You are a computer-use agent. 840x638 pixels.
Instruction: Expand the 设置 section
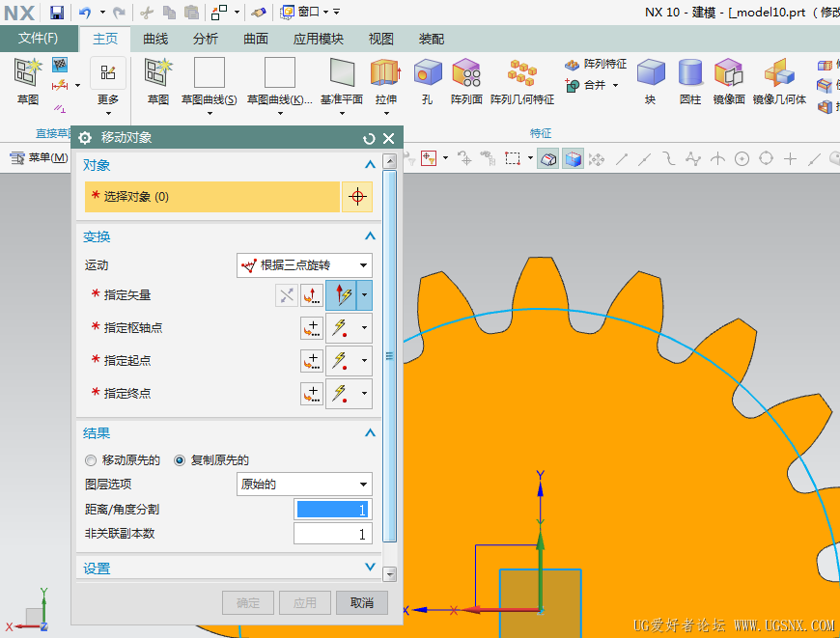[x=369, y=568]
